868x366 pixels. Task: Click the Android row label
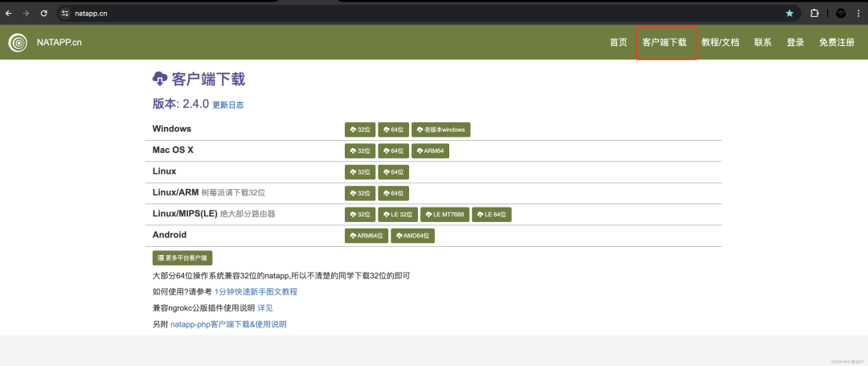pyautogui.click(x=170, y=235)
